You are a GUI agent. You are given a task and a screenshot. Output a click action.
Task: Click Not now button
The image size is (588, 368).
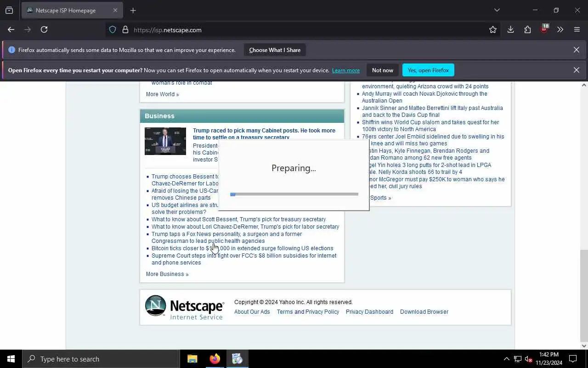coord(383,70)
